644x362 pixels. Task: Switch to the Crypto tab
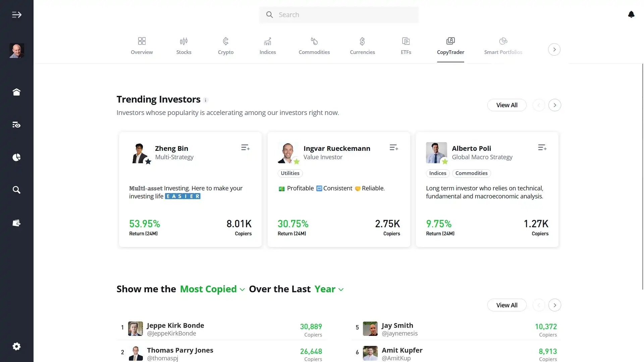coord(226,46)
